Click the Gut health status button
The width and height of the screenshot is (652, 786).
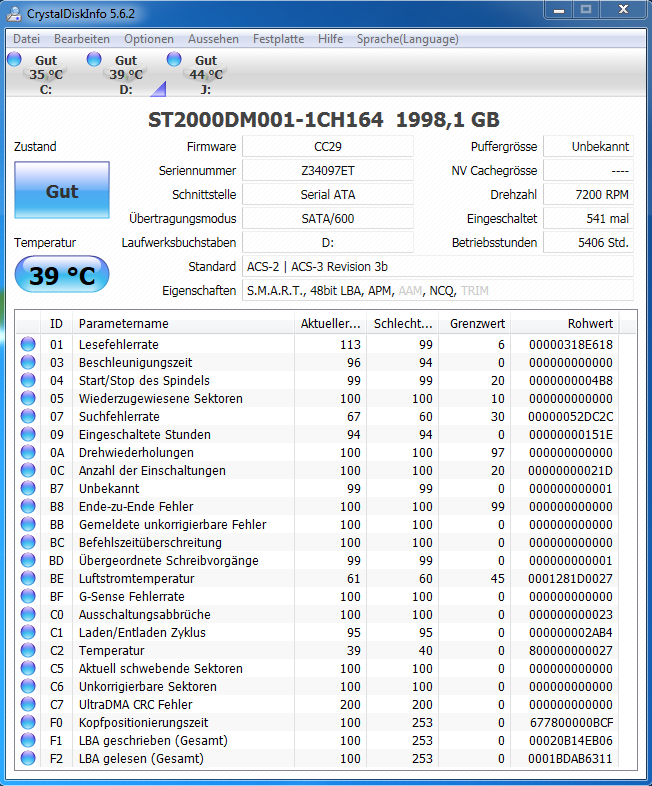click(62, 190)
